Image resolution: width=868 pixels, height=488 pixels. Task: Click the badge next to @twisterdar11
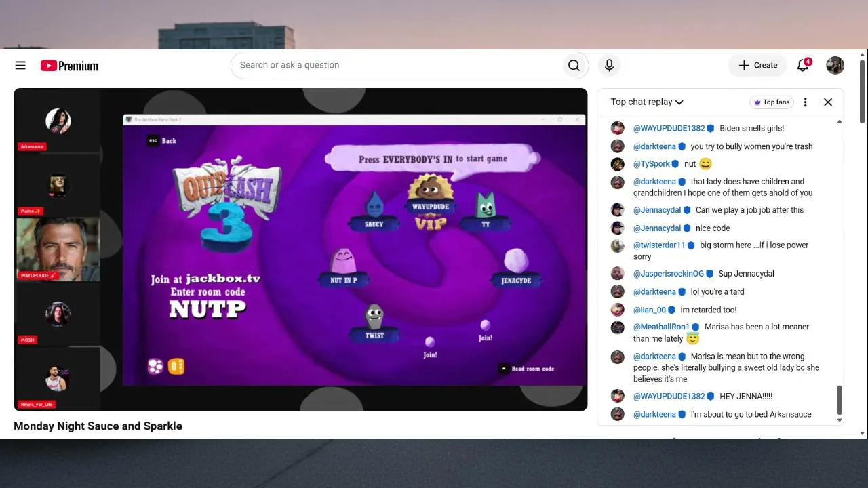(690, 245)
